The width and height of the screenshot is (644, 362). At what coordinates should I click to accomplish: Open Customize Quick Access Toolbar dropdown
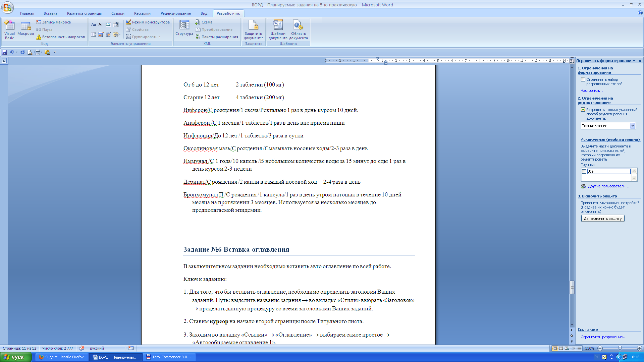point(55,52)
